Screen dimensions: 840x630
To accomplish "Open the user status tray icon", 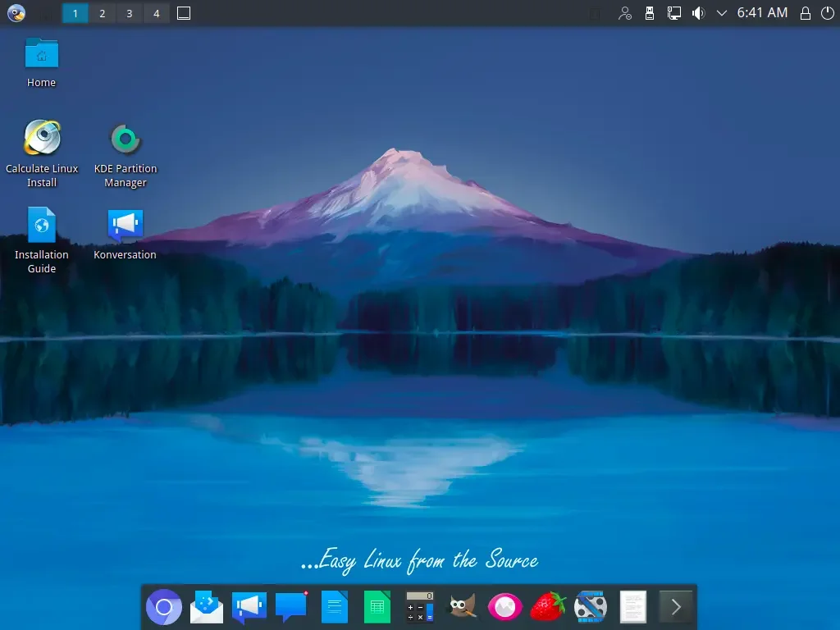I will 624,13.
